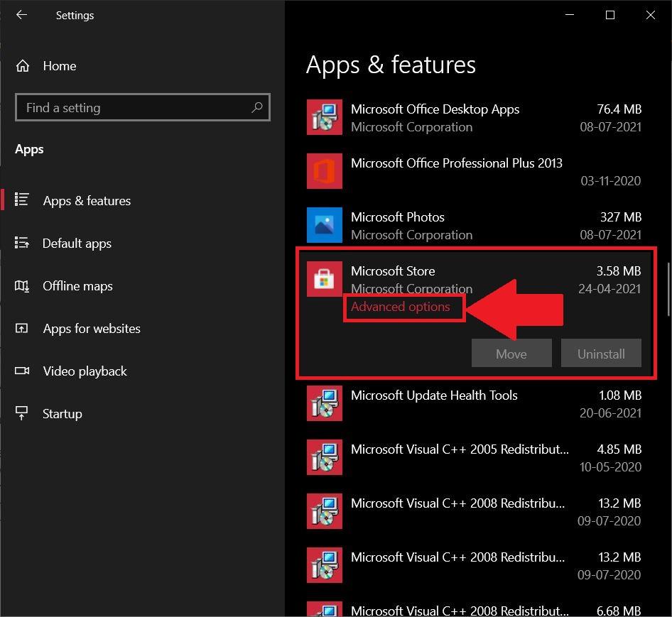Open Video playback settings

coord(85,371)
